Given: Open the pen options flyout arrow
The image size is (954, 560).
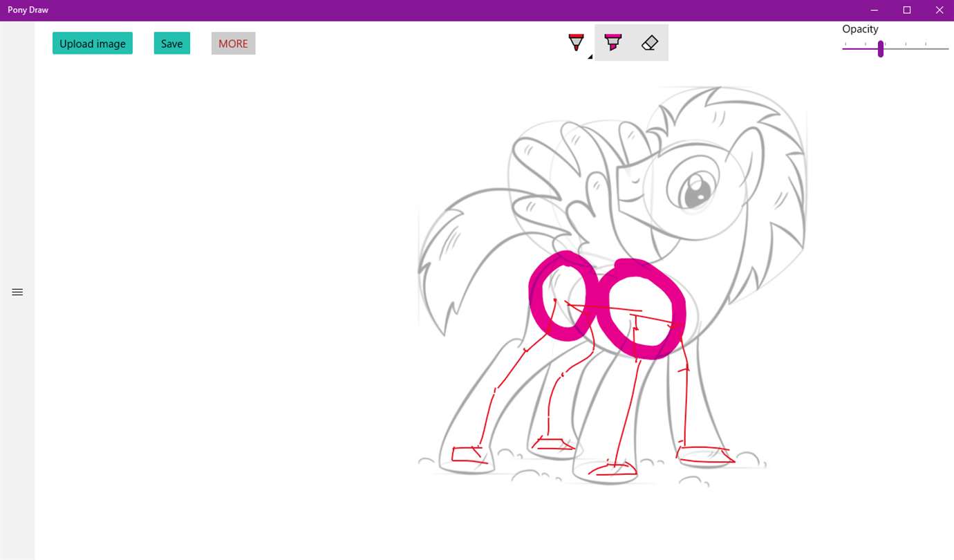Looking at the screenshot, I should (x=590, y=57).
